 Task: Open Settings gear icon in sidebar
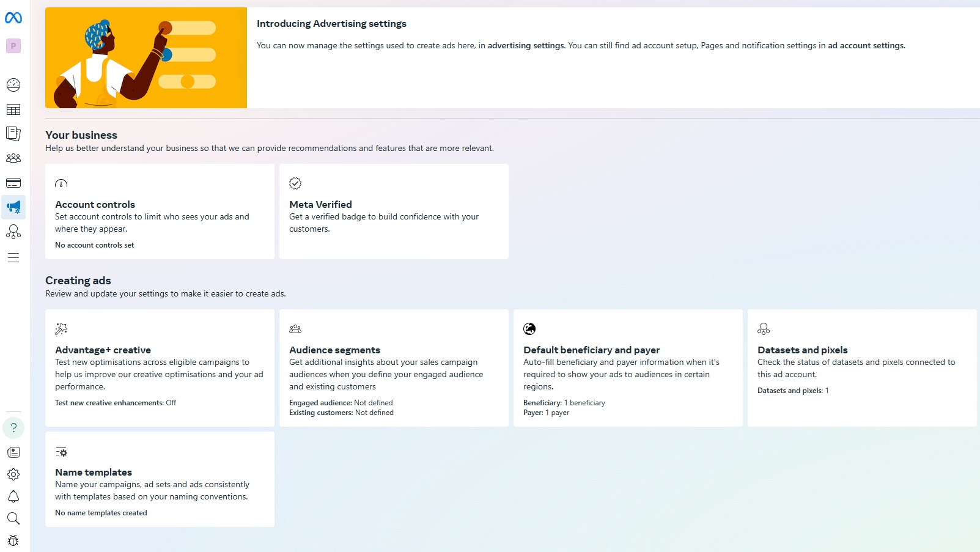[x=13, y=474]
